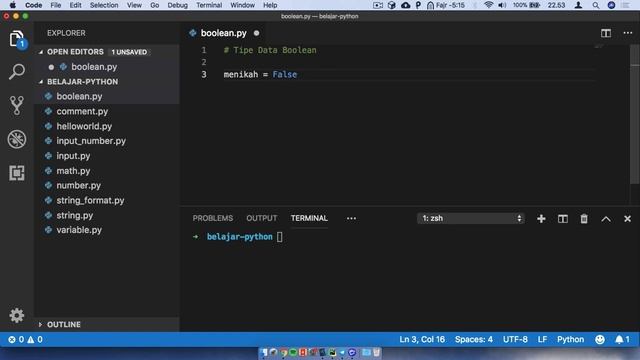The height and width of the screenshot is (360, 640).
Task: Switch to the Problems tab
Action: [x=213, y=218]
